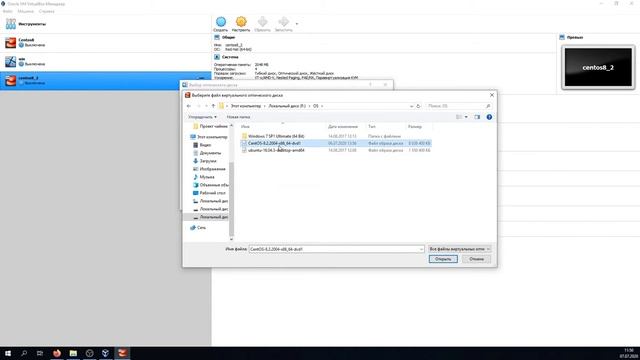Open Firefox from the taskbar
Screen dimensions: 640x360
tap(57, 353)
